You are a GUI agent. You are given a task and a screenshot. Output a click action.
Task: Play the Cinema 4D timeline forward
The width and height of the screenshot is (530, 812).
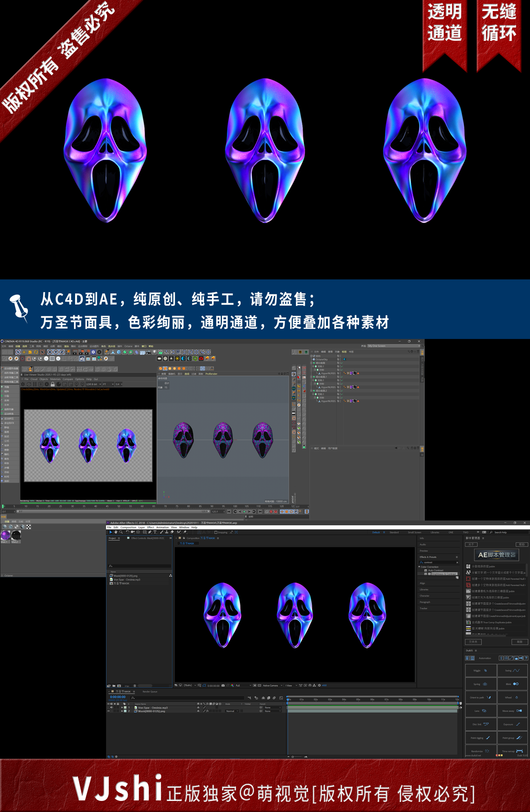pos(244,512)
